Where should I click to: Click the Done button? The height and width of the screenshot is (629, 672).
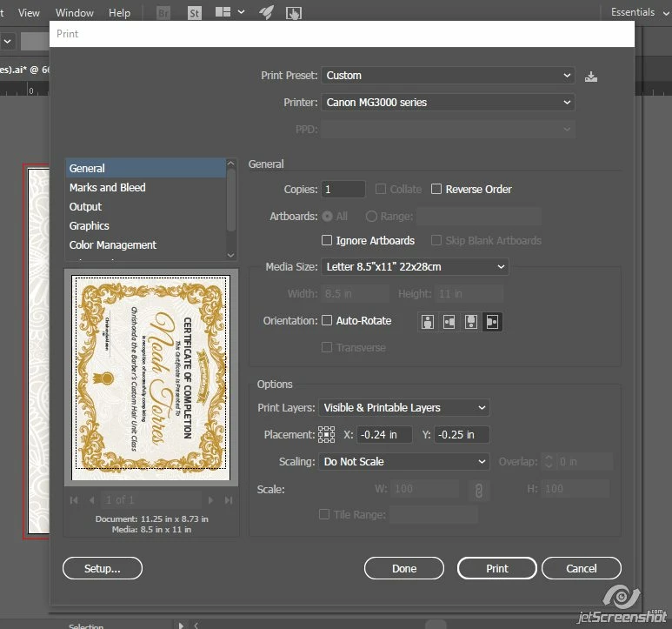(x=404, y=568)
